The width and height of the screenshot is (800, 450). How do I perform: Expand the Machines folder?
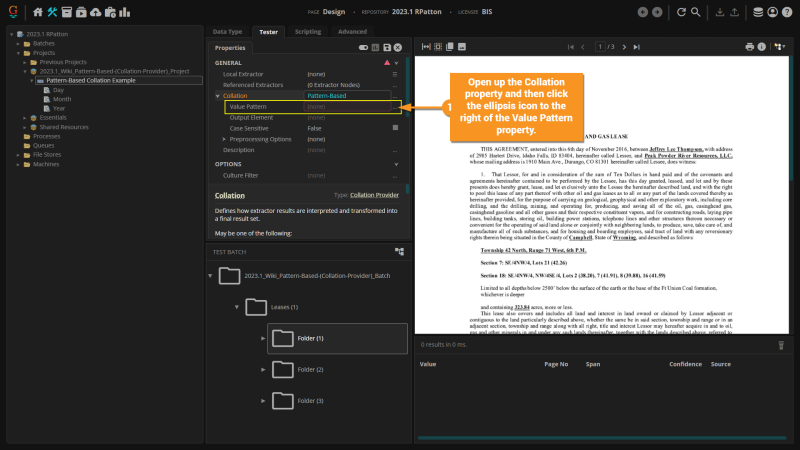click(x=18, y=164)
